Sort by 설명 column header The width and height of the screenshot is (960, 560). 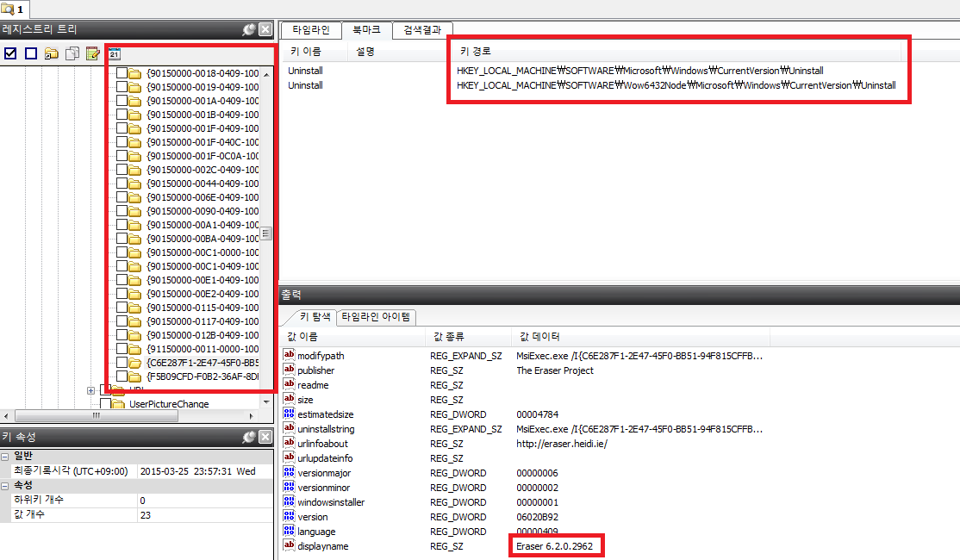click(x=399, y=52)
